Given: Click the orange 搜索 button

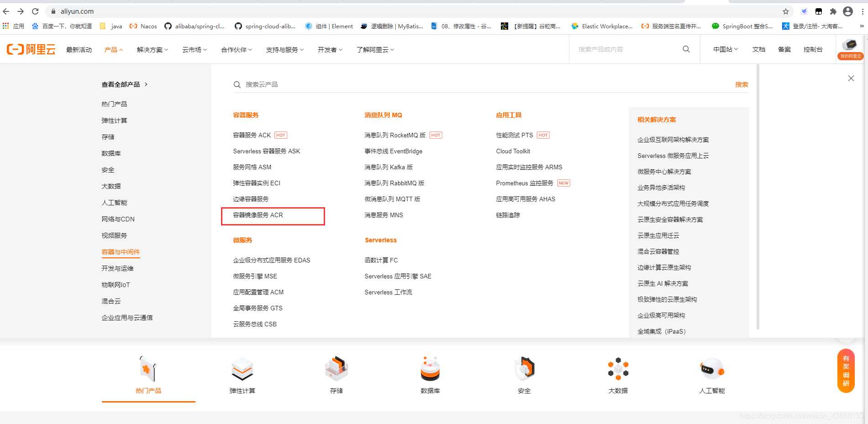Looking at the screenshot, I should coord(742,84).
